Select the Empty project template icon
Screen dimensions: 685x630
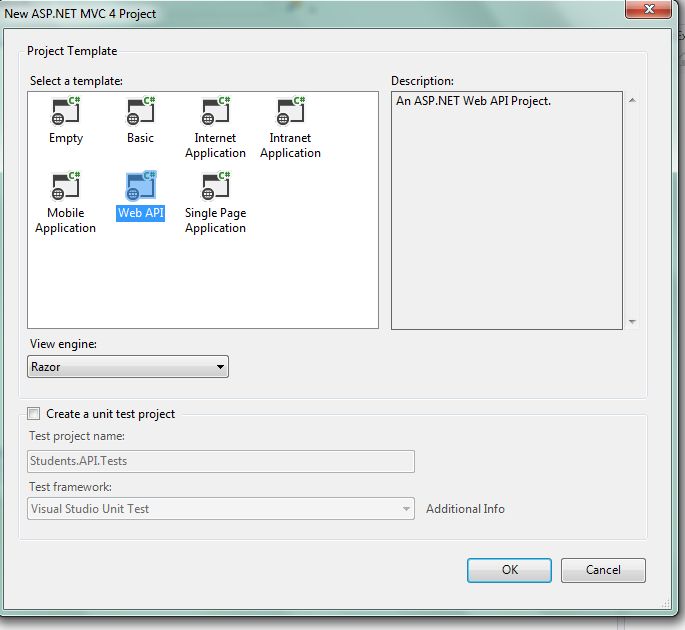tap(66, 110)
